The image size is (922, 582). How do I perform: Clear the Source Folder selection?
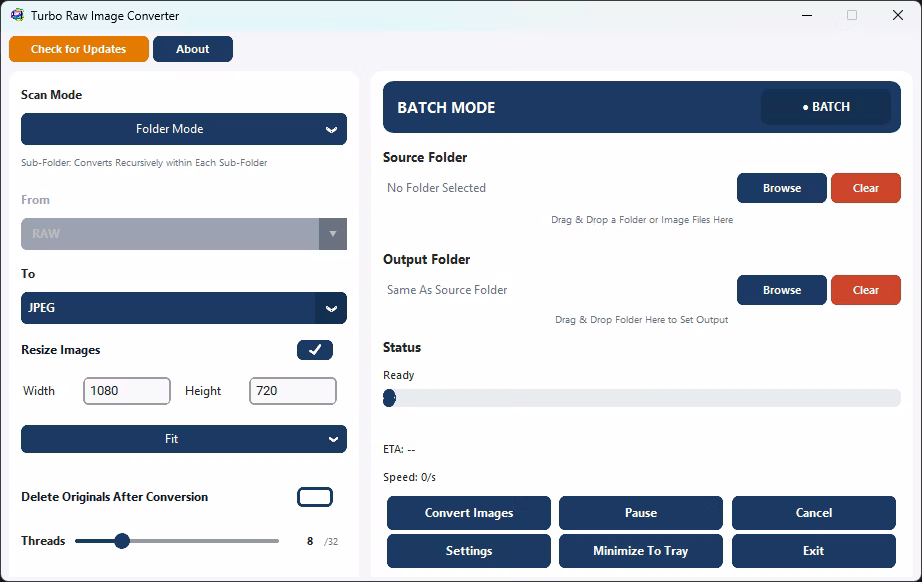coord(866,188)
